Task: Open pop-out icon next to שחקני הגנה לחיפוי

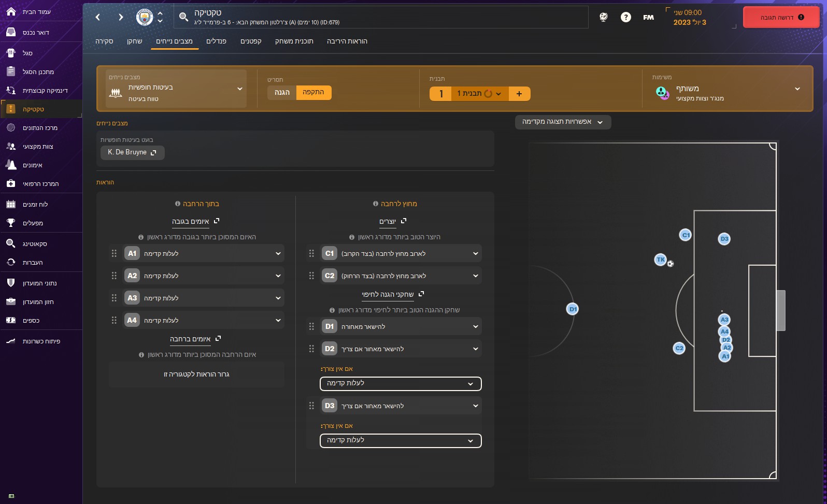Action: coord(421,294)
